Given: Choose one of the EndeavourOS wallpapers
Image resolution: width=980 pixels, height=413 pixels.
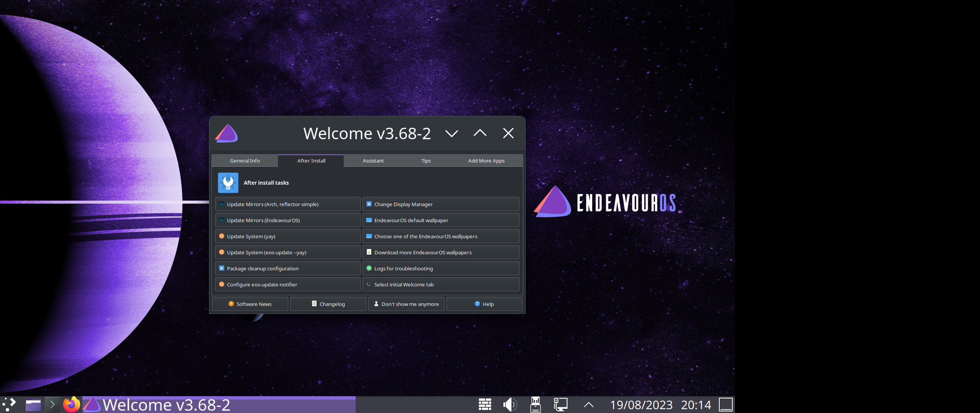Looking at the screenshot, I should tap(441, 236).
